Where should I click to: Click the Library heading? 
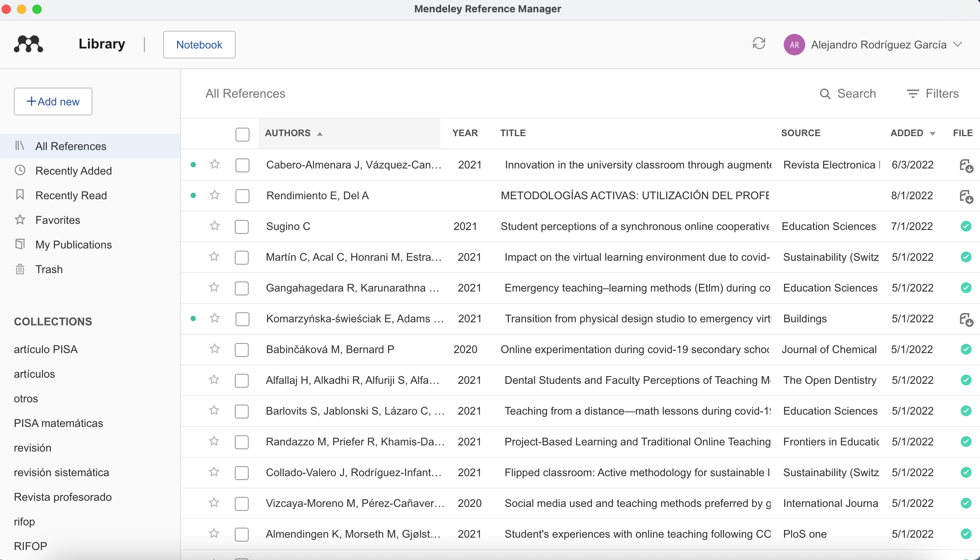(x=102, y=44)
